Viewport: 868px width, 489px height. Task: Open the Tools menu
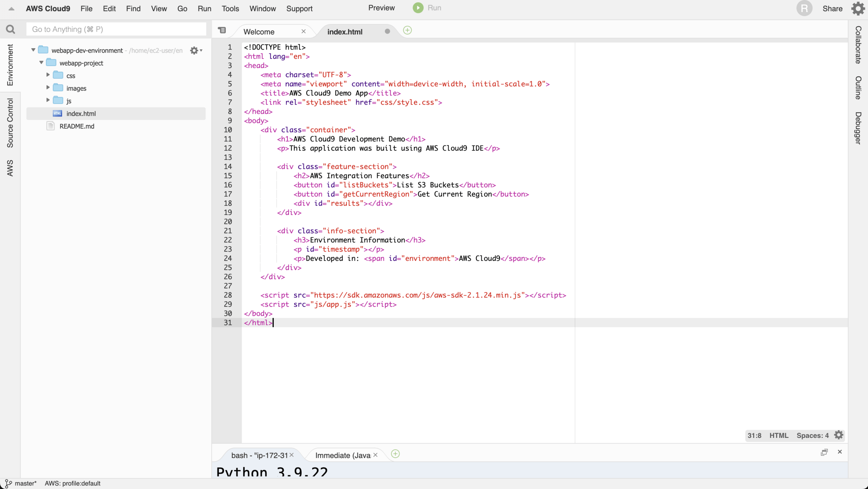(230, 8)
